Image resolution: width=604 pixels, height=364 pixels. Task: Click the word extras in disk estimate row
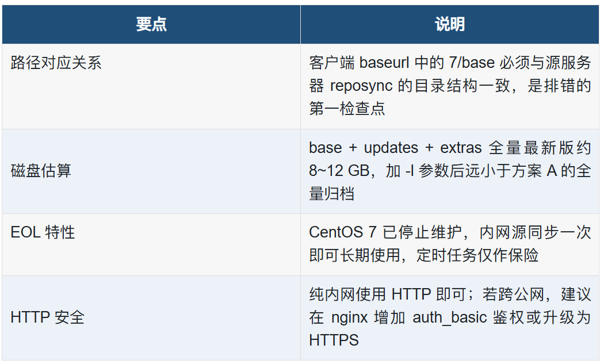[x=461, y=148]
